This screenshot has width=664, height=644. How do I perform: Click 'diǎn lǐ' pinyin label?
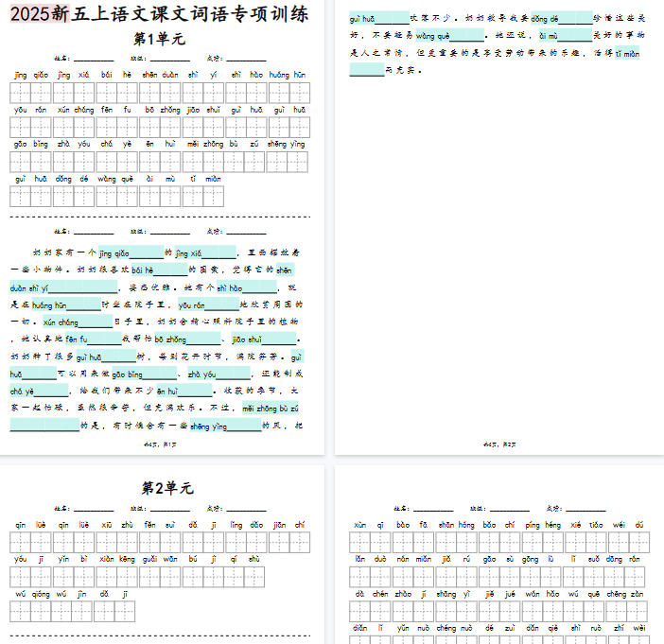coord(369,628)
